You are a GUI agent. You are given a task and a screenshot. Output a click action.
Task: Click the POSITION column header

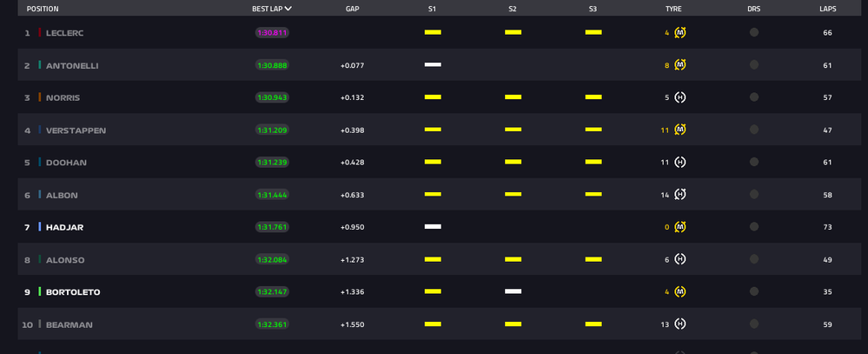[x=43, y=9]
